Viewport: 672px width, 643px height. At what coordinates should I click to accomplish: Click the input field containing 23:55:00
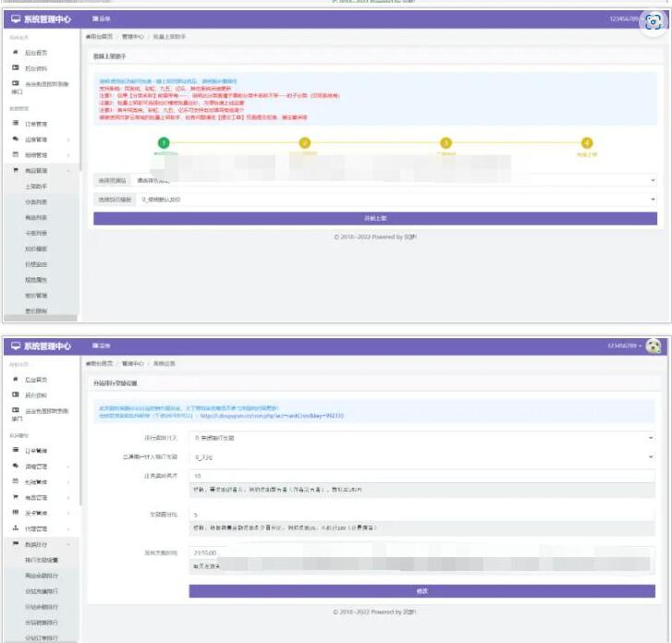point(422,552)
